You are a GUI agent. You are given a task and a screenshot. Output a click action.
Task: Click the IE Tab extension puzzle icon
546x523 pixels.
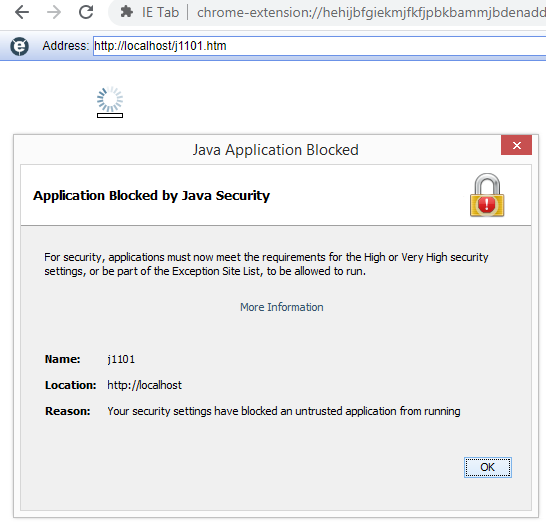click(126, 12)
